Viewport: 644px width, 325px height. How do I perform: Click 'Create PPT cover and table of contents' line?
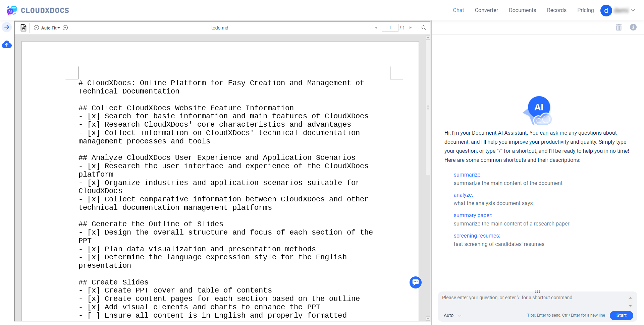[x=175, y=290]
